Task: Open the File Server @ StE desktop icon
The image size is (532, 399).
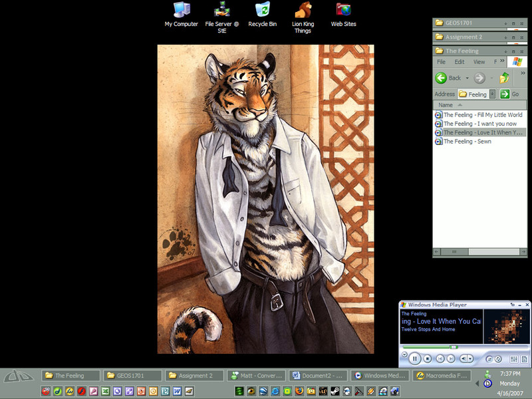Action: point(222,17)
